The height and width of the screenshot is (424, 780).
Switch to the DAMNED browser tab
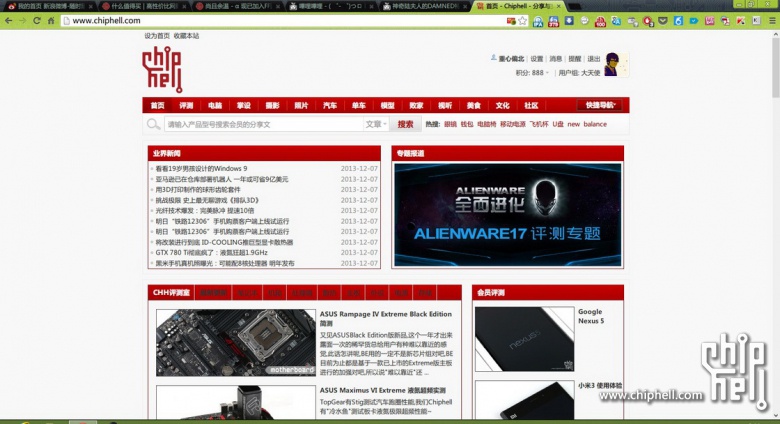(424, 6)
